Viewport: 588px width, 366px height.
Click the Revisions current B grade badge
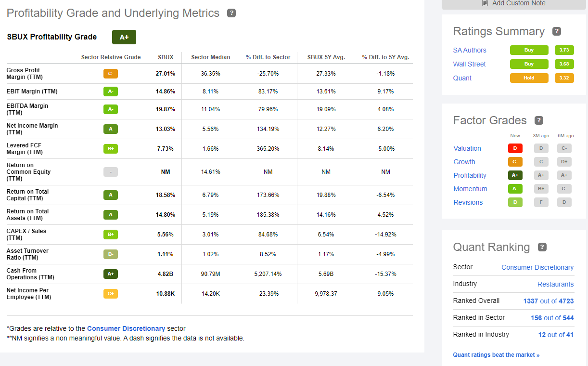(x=515, y=202)
